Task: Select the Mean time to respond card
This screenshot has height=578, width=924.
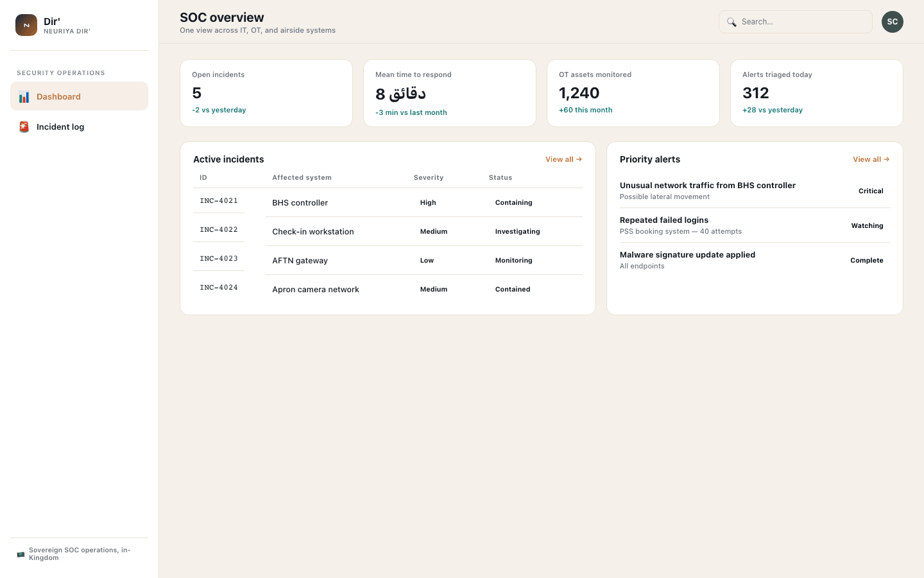Action: pyautogui.click(x=450, y=93)
